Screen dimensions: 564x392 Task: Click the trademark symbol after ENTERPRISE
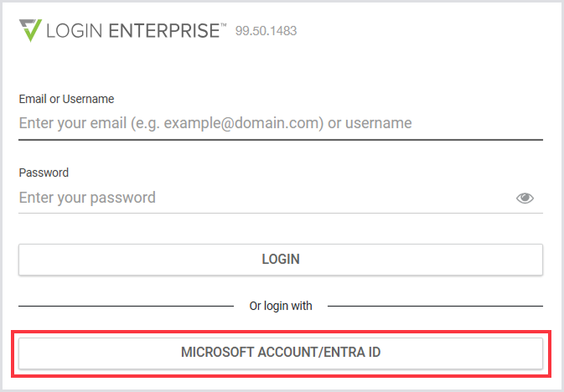point(223,27)
